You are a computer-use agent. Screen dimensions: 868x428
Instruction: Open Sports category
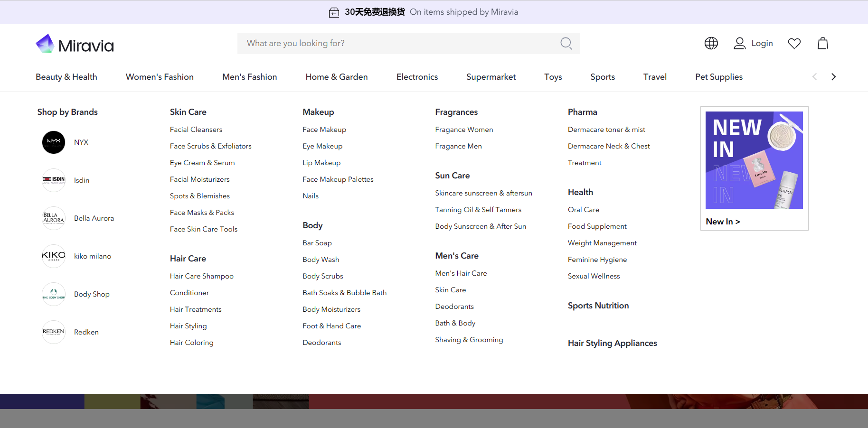[x=603, y=77]
